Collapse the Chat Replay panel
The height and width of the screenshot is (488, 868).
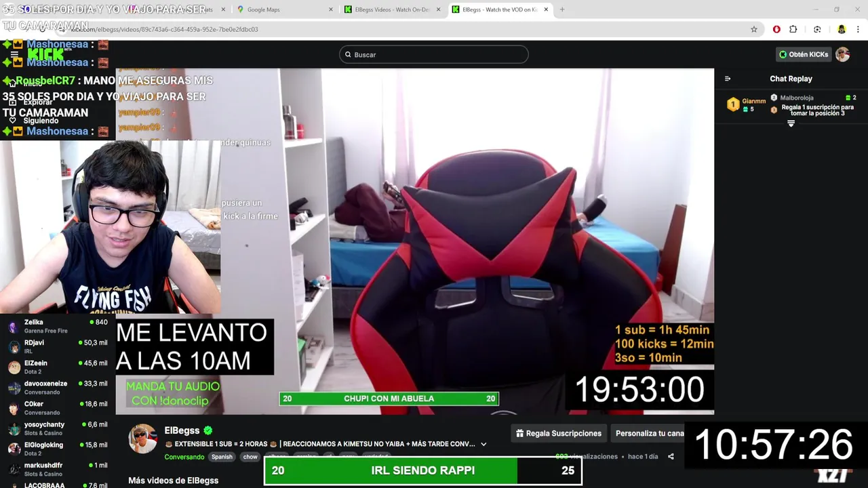[728, 79]
